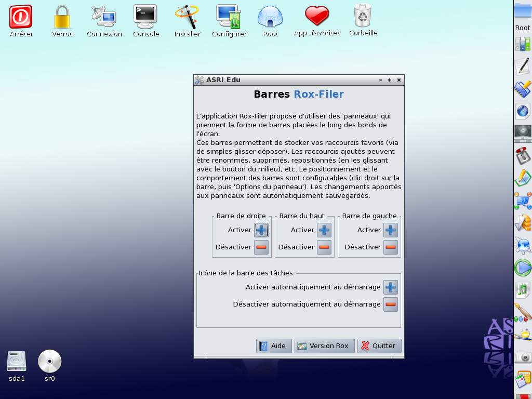
Task: Maximize the ASRI Edu window with plus
Action: [x=390, y=80]
